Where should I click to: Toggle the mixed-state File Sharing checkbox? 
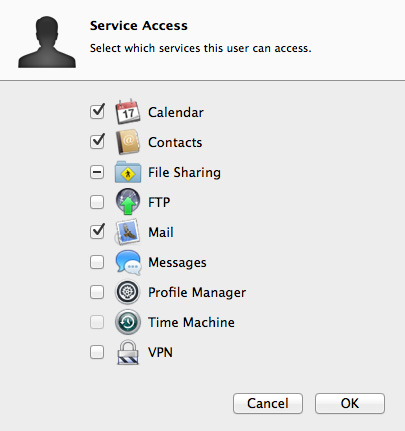(97, 172)
